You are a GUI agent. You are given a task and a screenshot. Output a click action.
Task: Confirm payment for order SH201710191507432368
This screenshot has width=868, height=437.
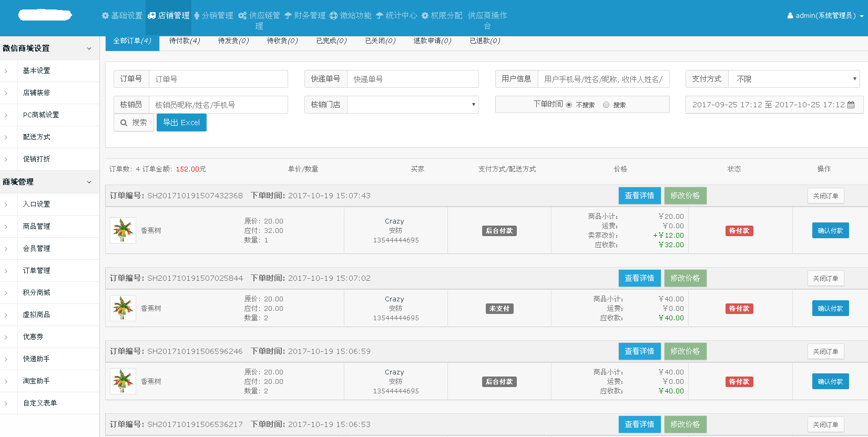coord(830,230)
